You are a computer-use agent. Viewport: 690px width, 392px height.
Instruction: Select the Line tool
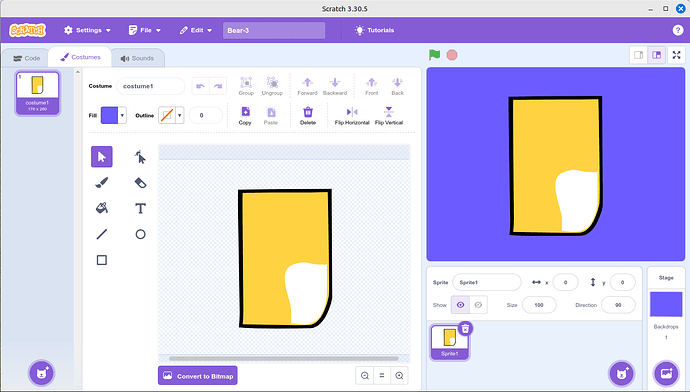[x=102, y=234]
